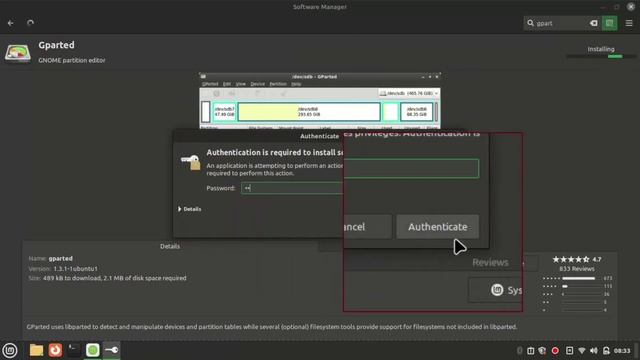Image resolution: width=640 pixels, height=360 pixels.
Task: Click the refresh spinner icon beside the back arrow
Action: (30, 23)
